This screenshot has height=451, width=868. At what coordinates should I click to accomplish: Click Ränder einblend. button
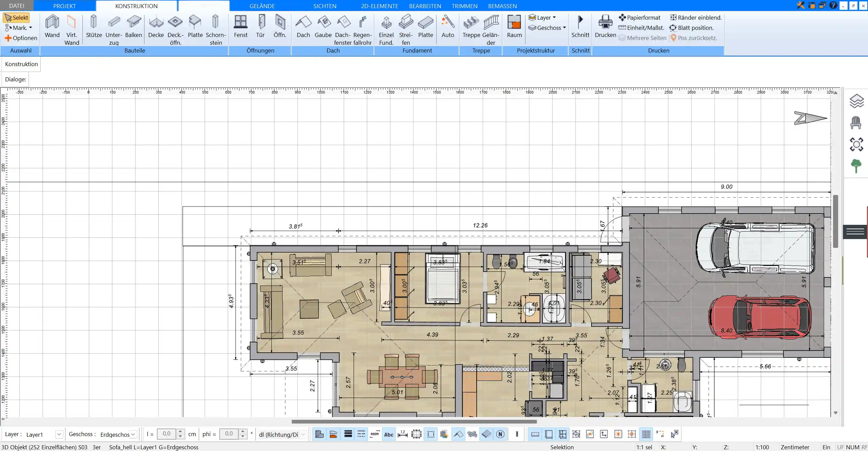(696, 18)
